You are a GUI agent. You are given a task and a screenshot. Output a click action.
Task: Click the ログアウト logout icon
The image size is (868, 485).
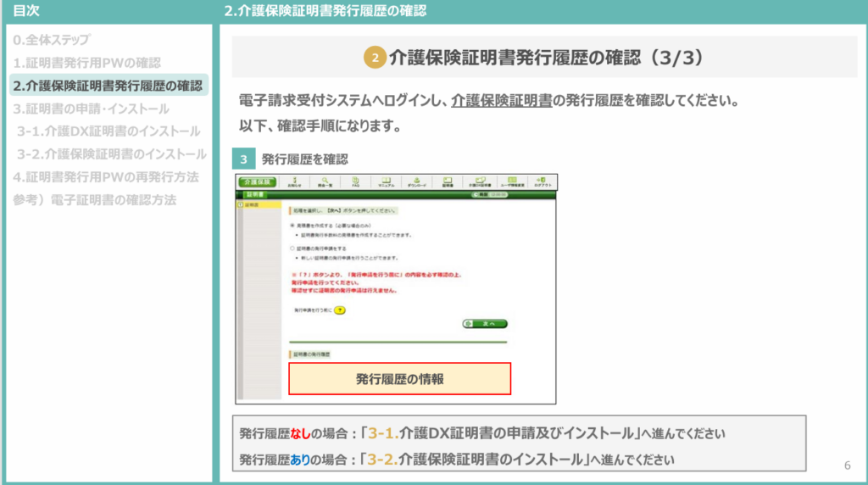click(x=542, y=182)
